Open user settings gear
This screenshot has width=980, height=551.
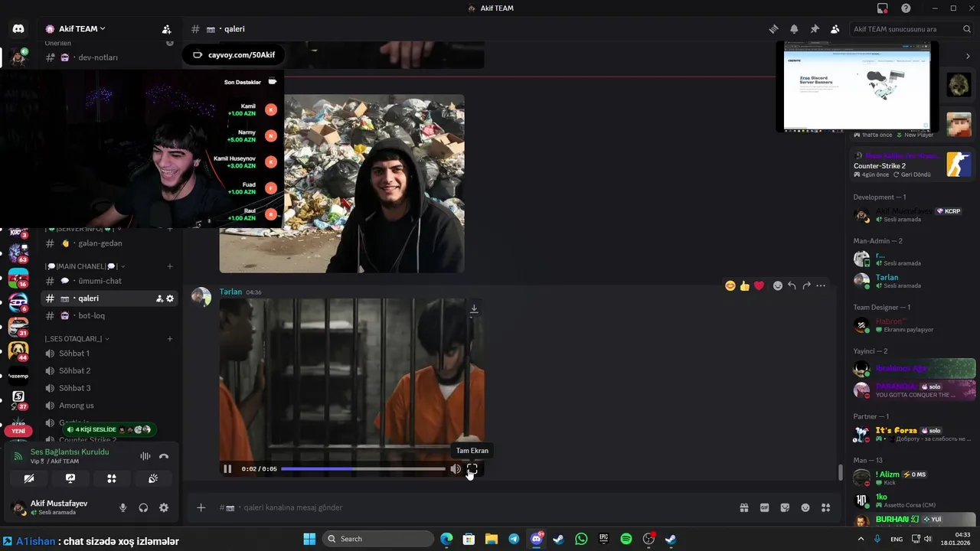coord(164,507)
